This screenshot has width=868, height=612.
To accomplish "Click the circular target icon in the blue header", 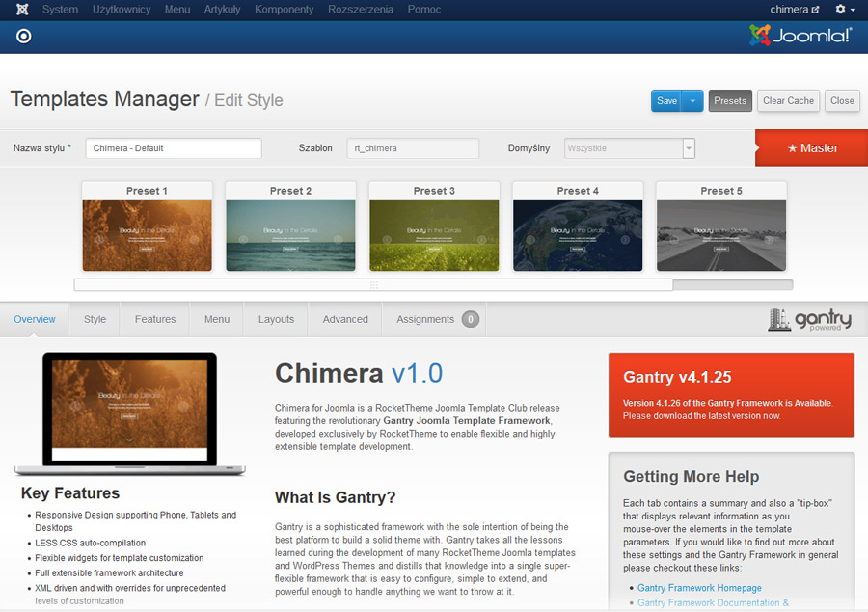I will [24, 37].
